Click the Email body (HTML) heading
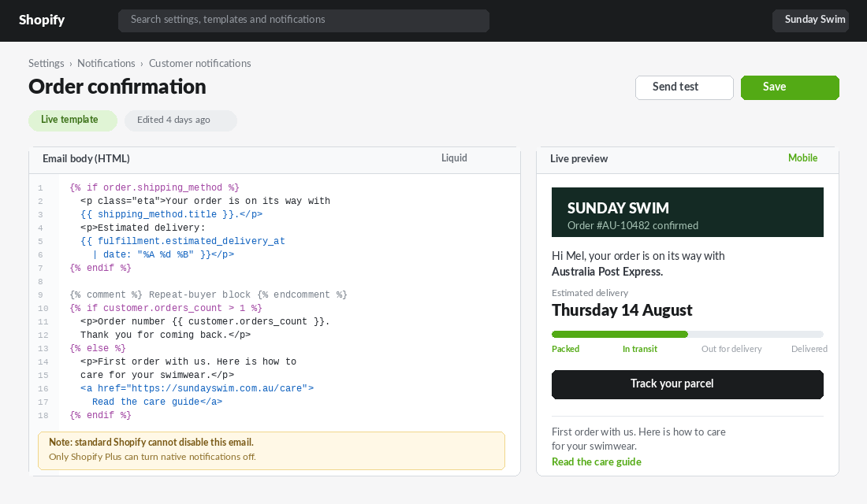867x504 pixels. coord(86,158)
